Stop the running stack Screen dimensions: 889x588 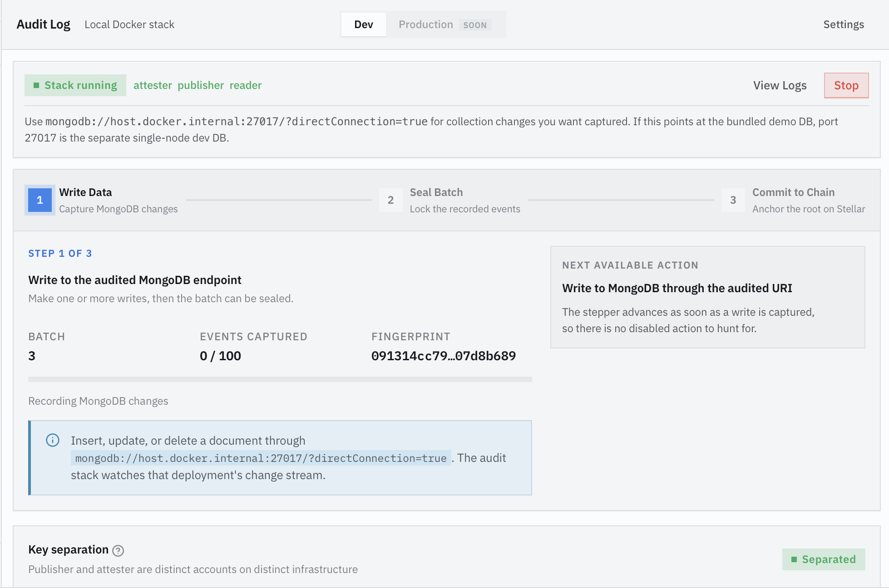click(846, 85)
